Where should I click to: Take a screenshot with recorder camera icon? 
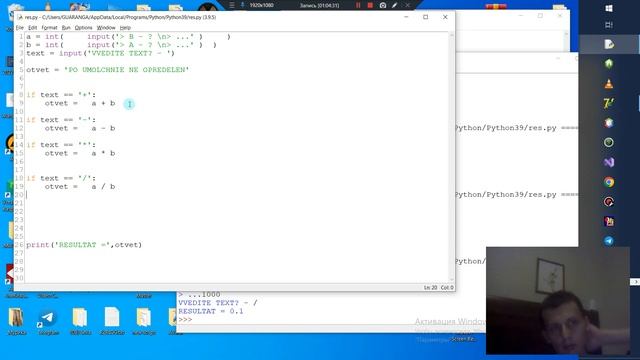click(x=383, y=5)
